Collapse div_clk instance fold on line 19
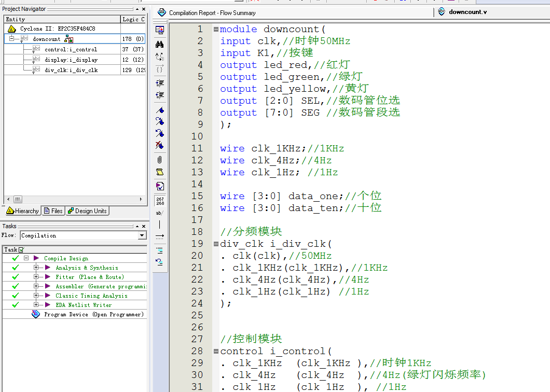The width and height of the screenshot is (550, 392). click(x=216, y=244)
